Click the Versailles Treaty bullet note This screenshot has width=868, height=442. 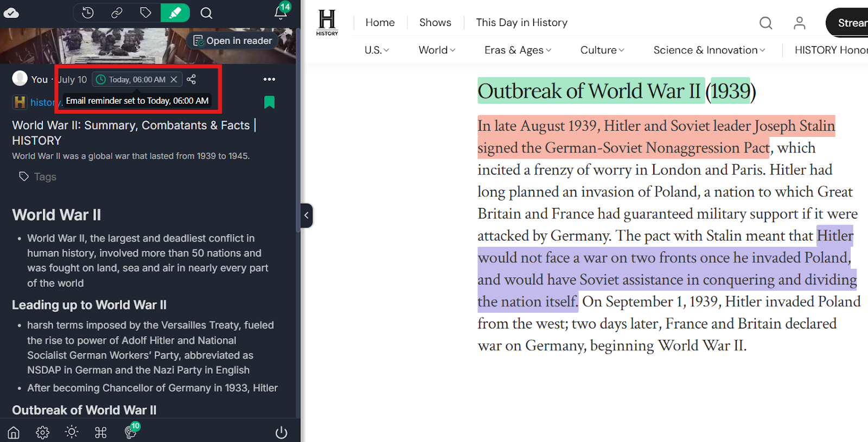coord(150,348)
